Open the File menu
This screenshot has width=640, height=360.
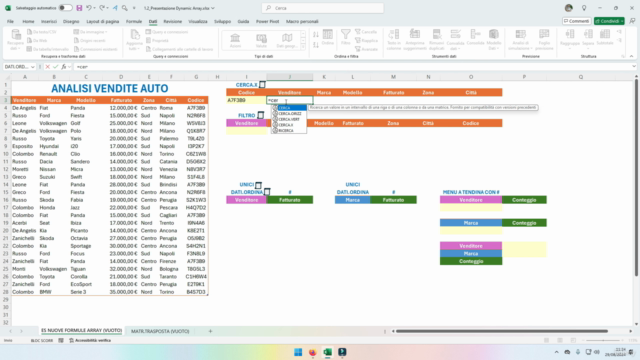point(10,21)
